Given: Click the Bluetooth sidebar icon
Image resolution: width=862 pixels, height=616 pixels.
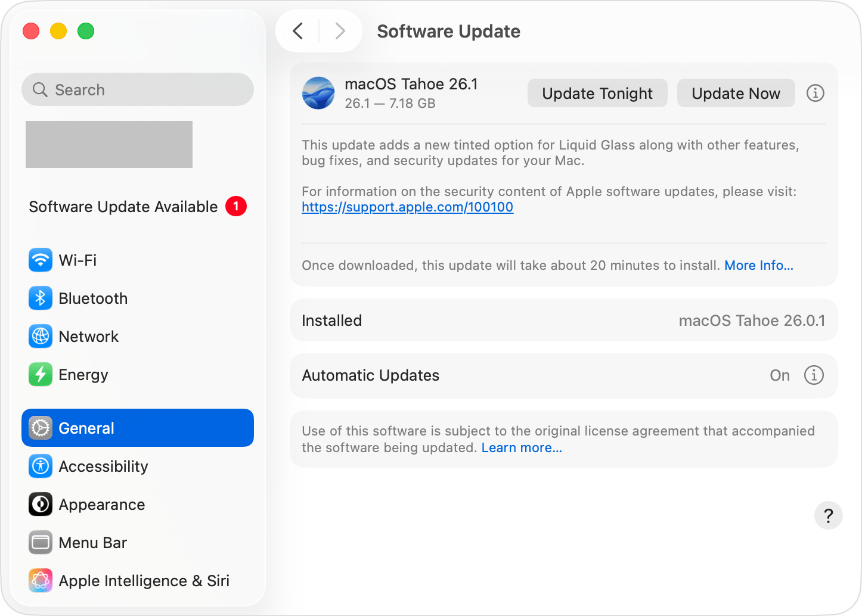Looking at the screenshot, I should pyautogui.click(x=41, y=298).
